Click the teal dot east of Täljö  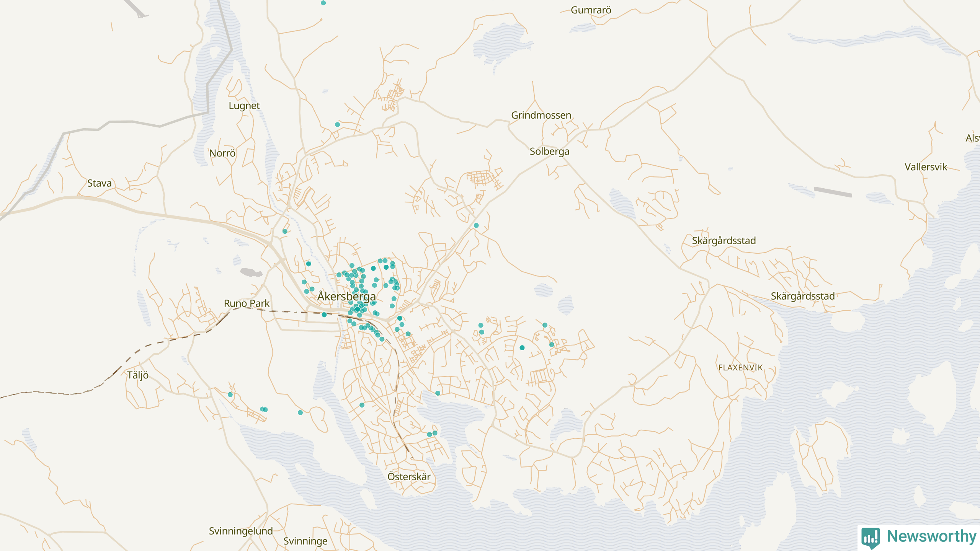click(230, 395)
